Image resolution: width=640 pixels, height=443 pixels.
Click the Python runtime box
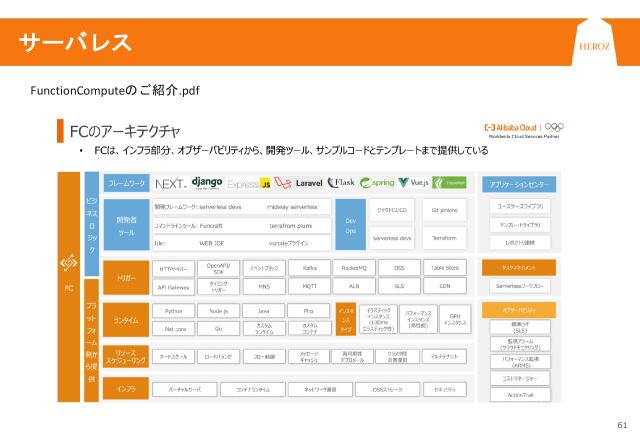[x=173, y=311]
